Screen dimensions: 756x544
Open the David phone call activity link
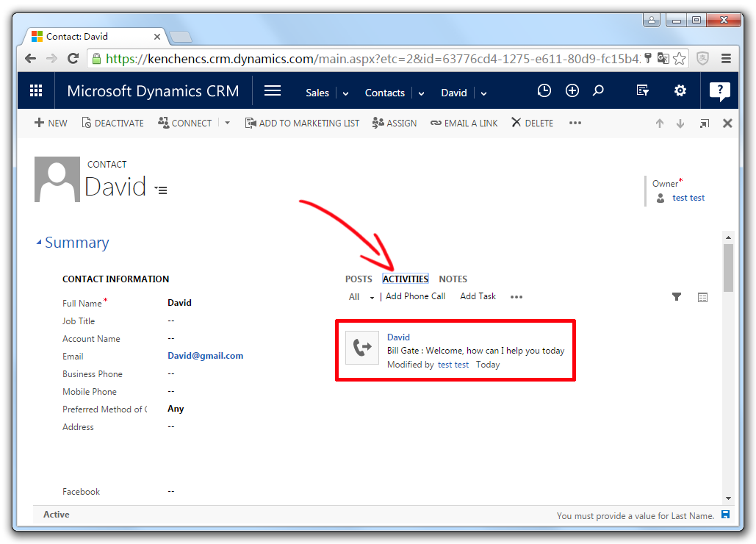(x=398, y=337)
